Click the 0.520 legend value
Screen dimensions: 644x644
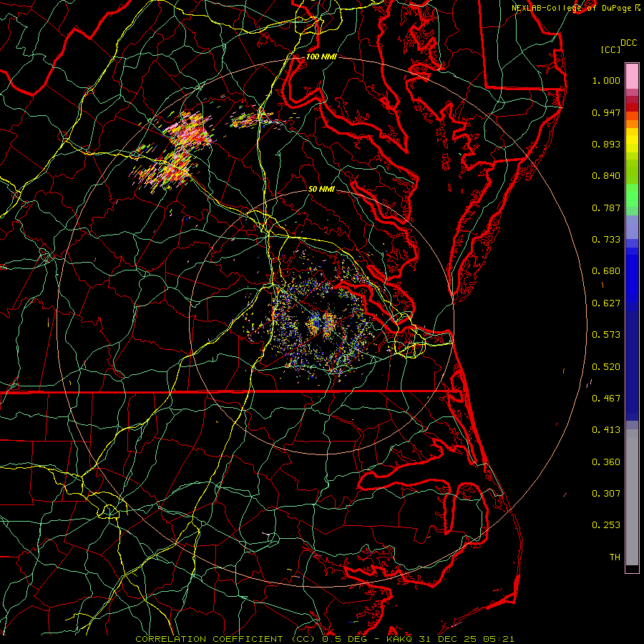point(606,367)
